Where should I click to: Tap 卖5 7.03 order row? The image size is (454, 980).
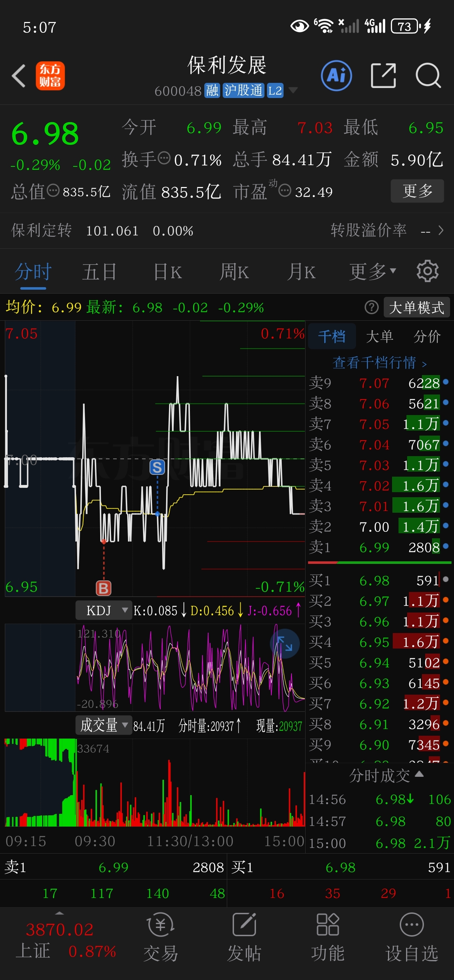click(x=379, y=464)
